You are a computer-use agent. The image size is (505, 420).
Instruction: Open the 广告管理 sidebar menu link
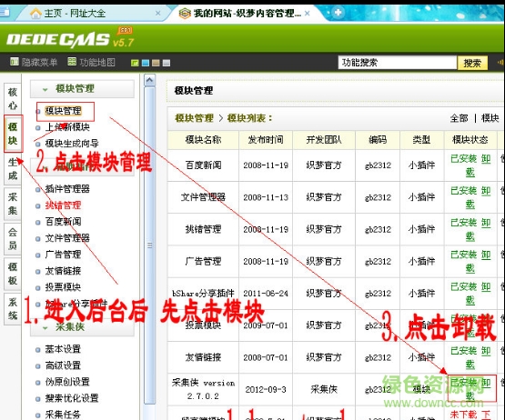[63, 255]
